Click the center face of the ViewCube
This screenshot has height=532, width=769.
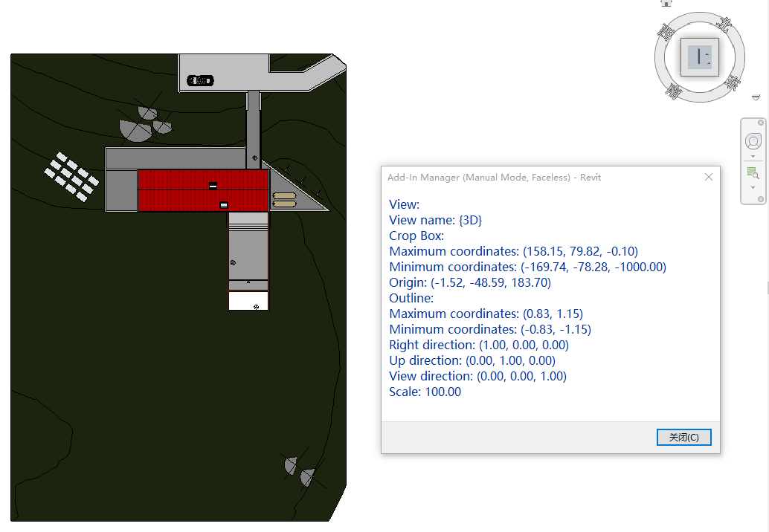700,56
